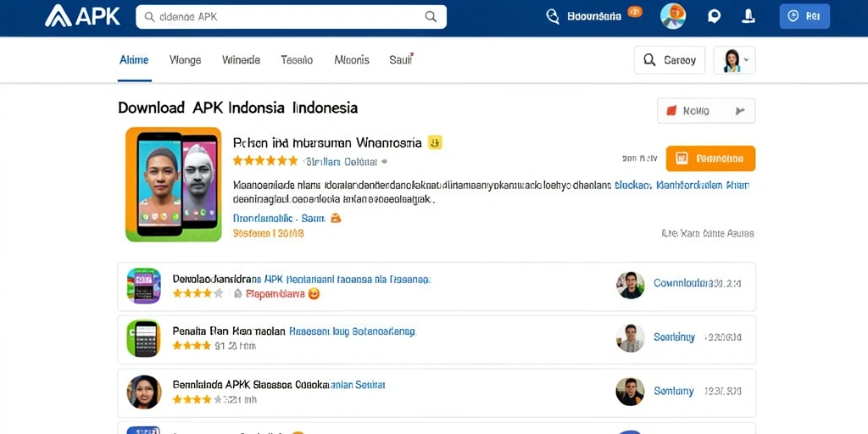This screenshot has height=434, width=868.
Task: Open the round user avatar in the header
Action: (x=673, y=16)
